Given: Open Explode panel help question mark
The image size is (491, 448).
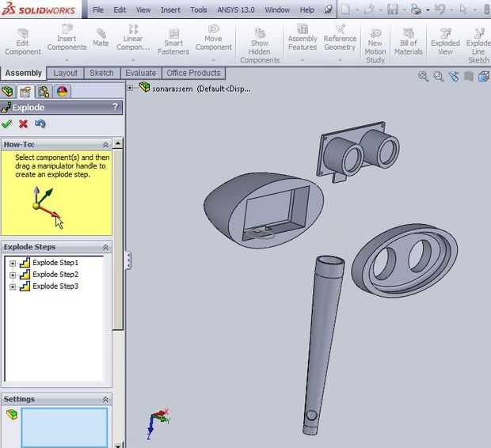Looking at the screenshot, I should point(116,107).
